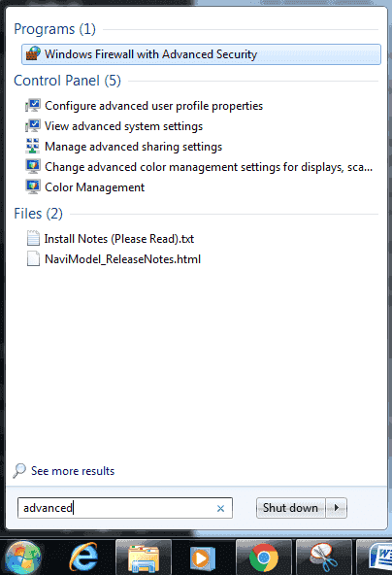This screenshot has width=392, height=575.
Task: Click the Shut down button
Action: pyautogui.click(x=290, y=508)
